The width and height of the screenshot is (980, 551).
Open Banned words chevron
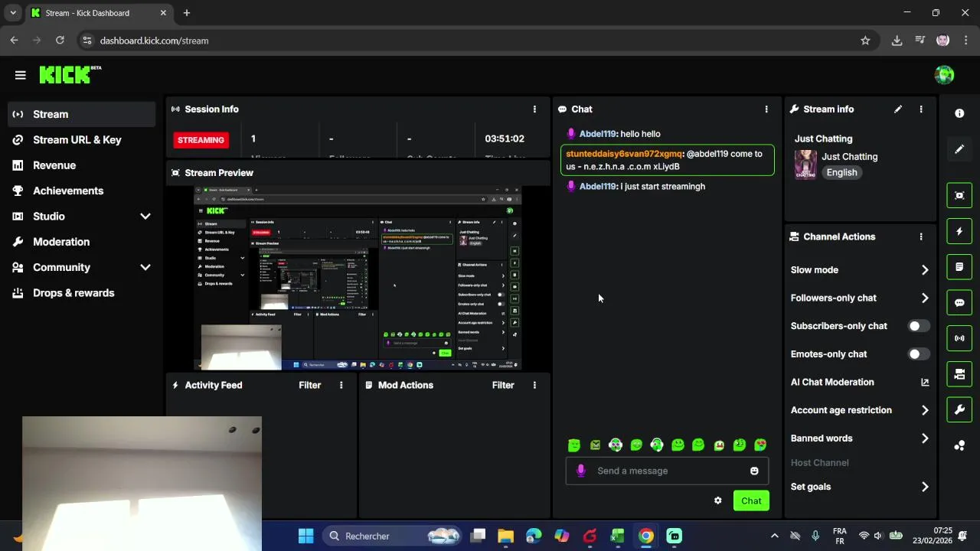[x=925, y=439]
